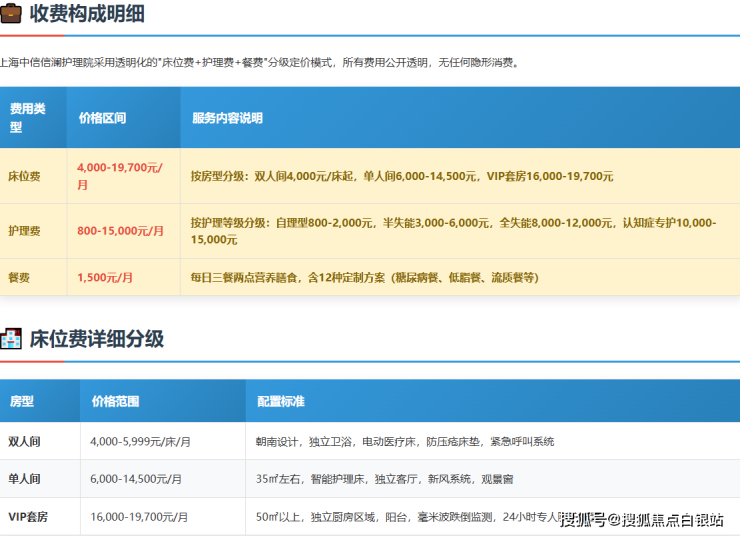The image size is (740, 536).
Task: Click the red 800-15,000元/月 price
Action: [x=120, y=230]
